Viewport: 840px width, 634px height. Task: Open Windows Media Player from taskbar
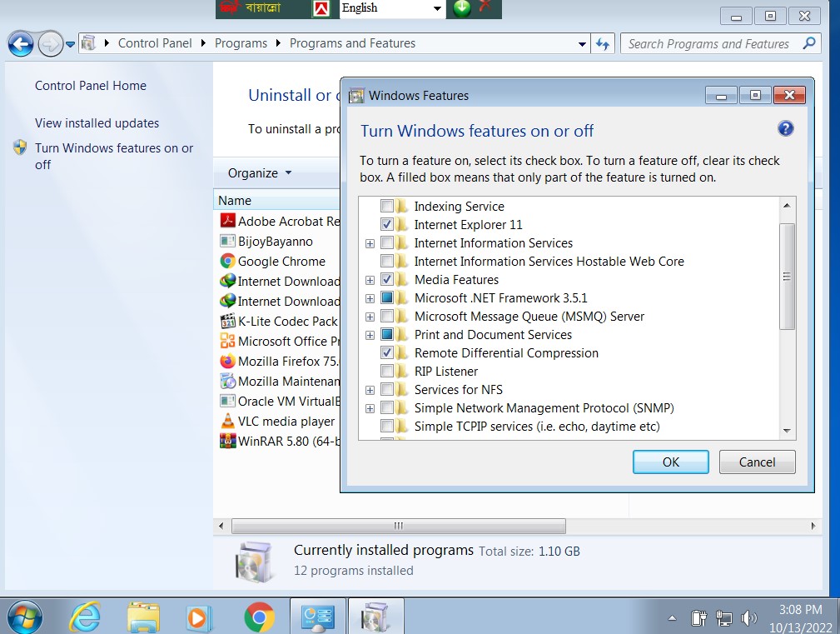[x=199, y=618]
